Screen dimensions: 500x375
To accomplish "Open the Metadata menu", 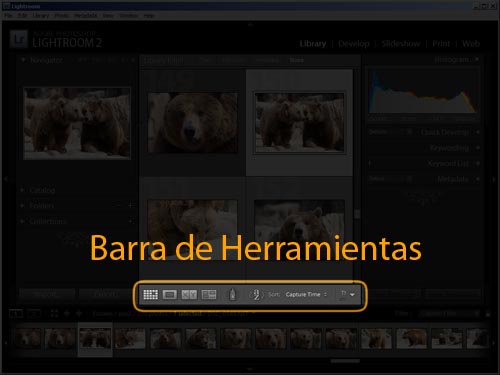I will tap(86, 16).
